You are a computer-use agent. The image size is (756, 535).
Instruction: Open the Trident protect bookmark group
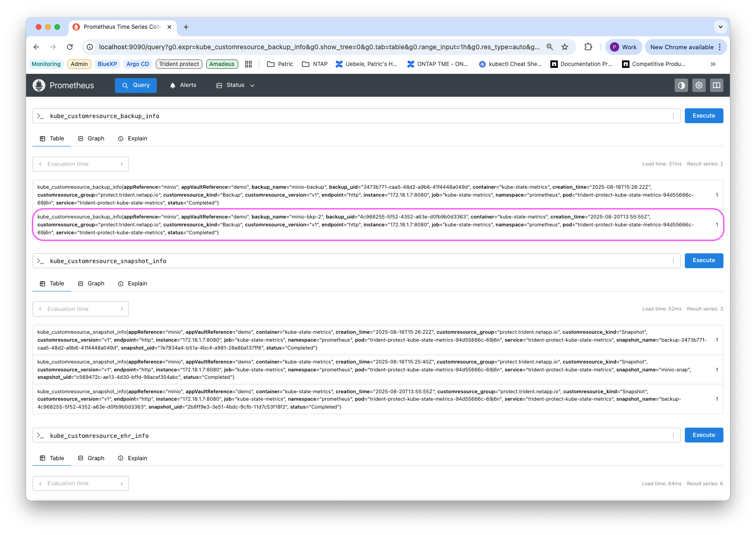point(179,64)
